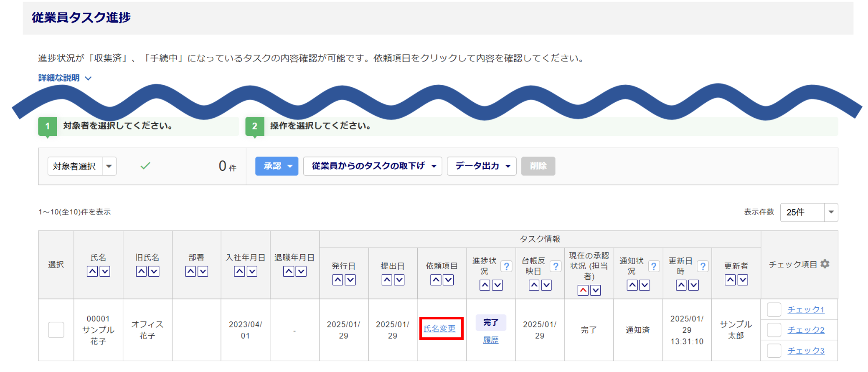The height and width of the screenshot is (372, 868).
Task: Click help icon next to 通知状況
Action: click(653, 266)
